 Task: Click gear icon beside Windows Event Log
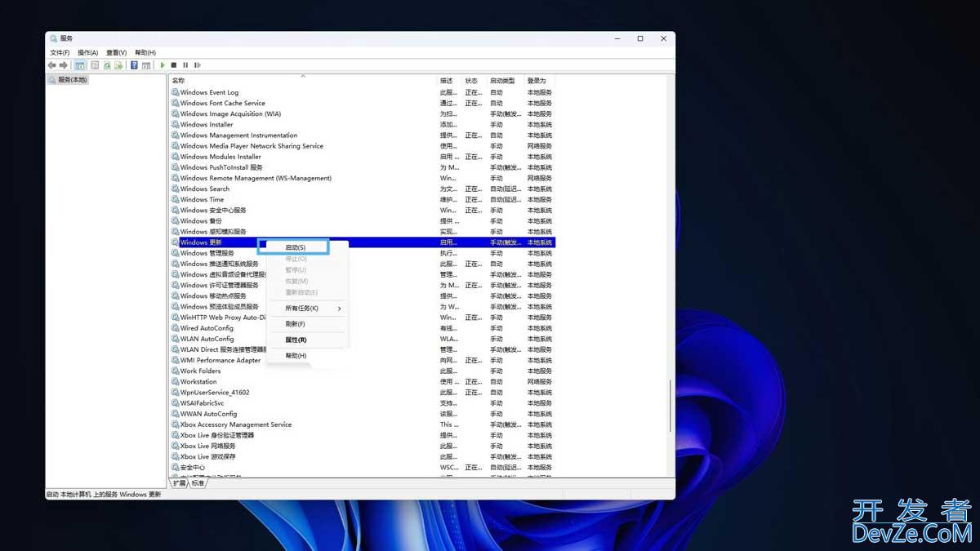[x=175, y=92]
